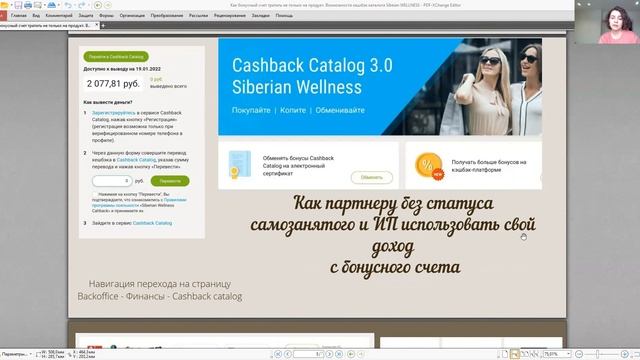The image size is (640, 360).
Task: Undo the last action
Action: tap(68, 5)
